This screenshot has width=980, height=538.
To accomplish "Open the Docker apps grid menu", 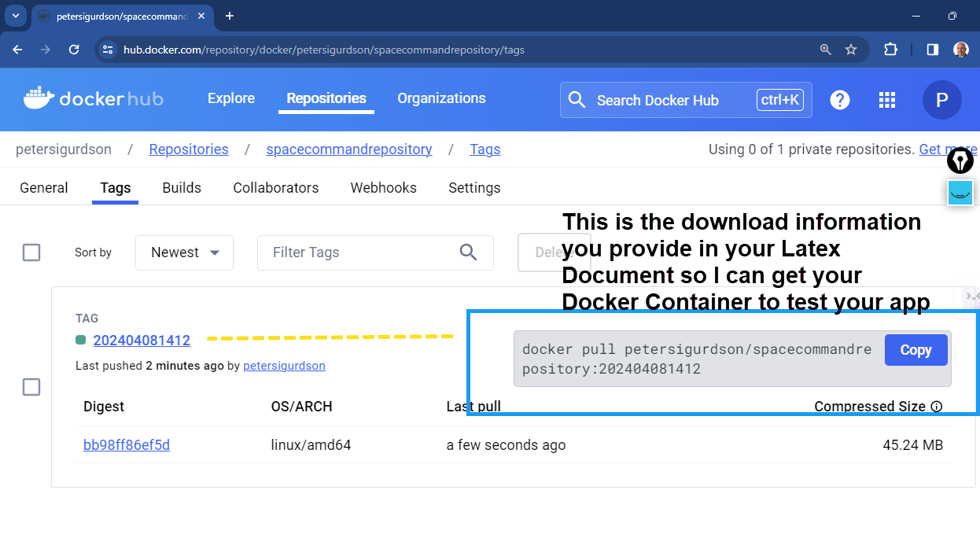I will coord(887,100).
